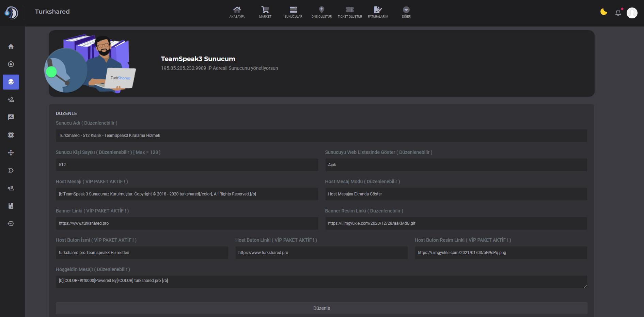Edit the Banner Resim Linki field
Screen dimensions: 644x317
456,223
